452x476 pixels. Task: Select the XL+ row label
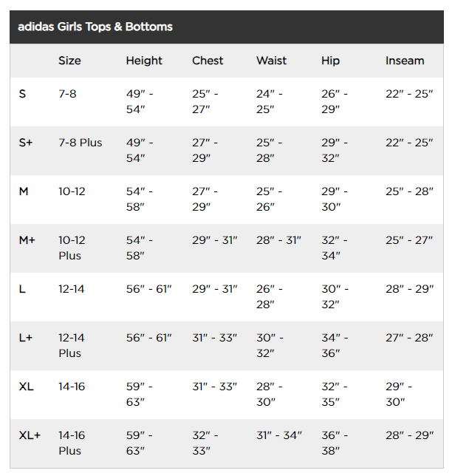[30, 435]
